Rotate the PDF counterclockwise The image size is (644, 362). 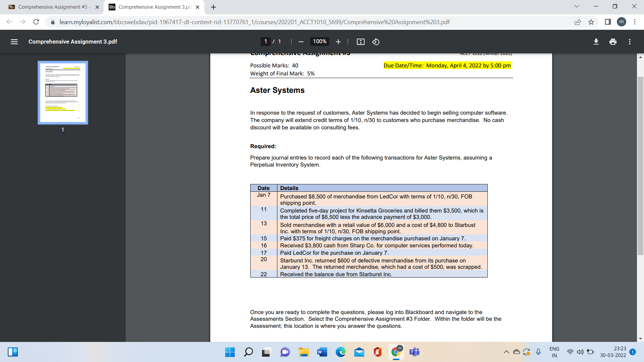(x=376, y=42)
